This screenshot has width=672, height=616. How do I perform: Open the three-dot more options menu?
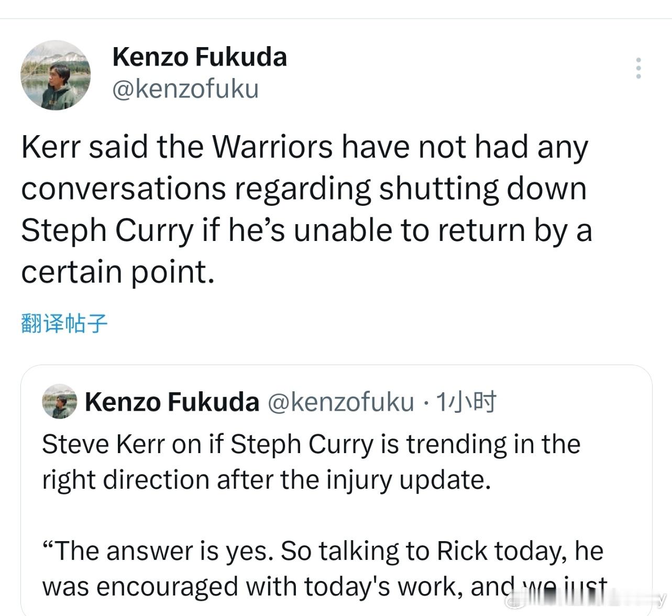coord(638,68)
